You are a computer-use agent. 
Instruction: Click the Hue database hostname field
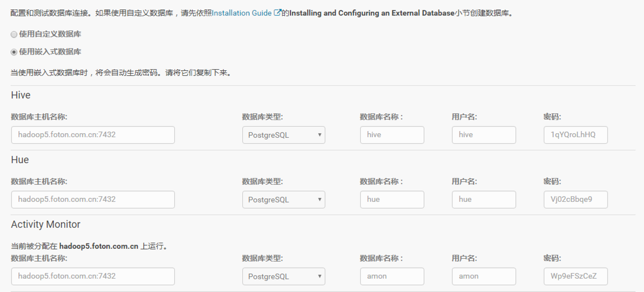[93, 200]
